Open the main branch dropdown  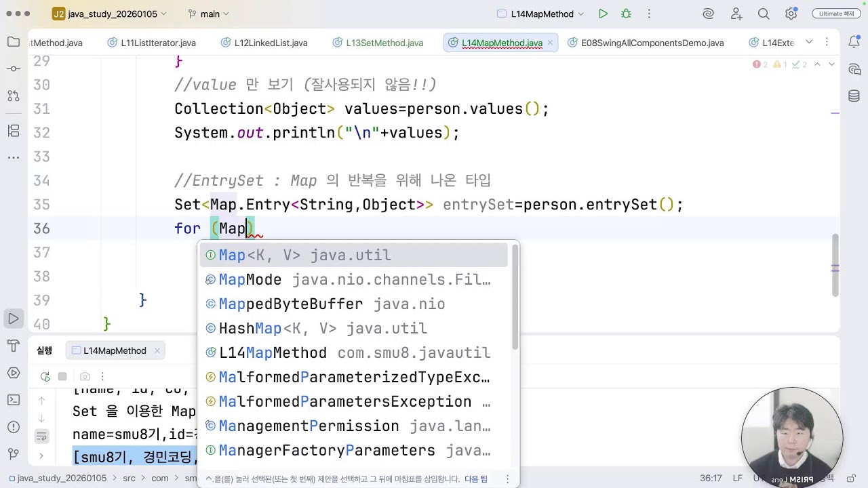209,14
